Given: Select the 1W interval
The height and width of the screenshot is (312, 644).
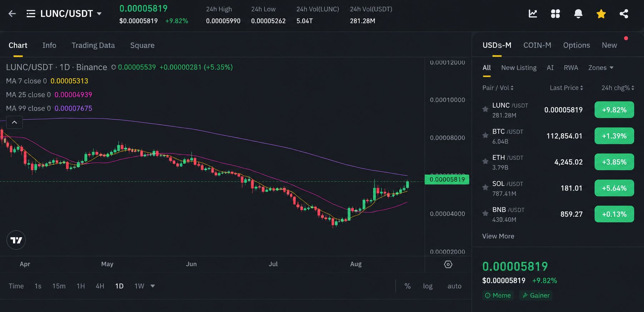Looking at the screenshot, I should click(x=139, y=286).
